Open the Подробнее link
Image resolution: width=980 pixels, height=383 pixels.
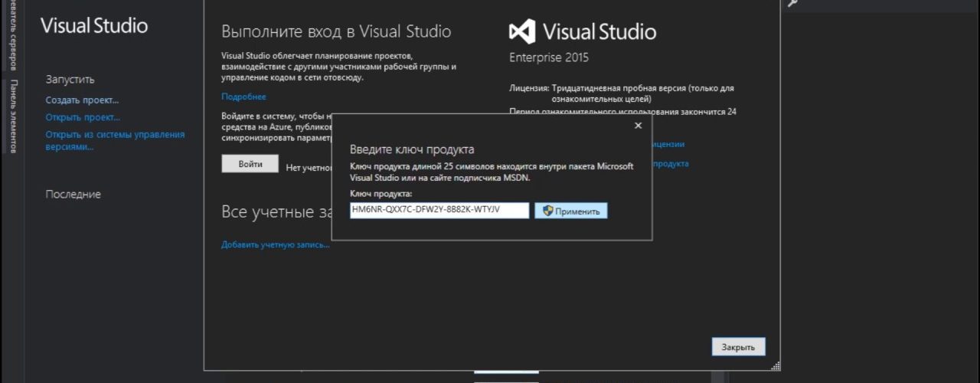243,97
